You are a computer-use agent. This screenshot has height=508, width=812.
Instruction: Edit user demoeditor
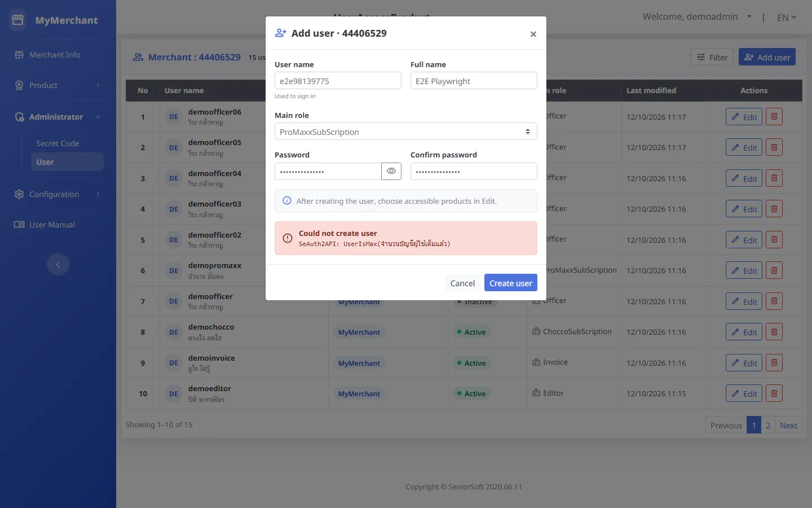744,393
